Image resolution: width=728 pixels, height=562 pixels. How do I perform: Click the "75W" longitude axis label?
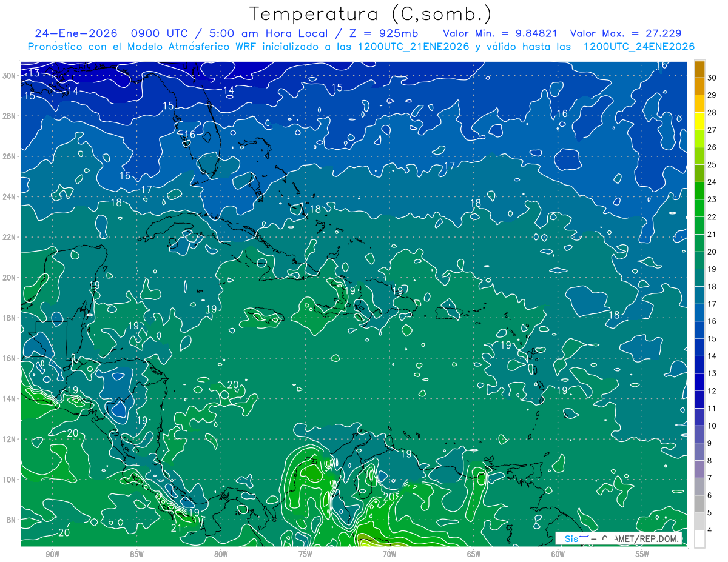click(305, 554)
